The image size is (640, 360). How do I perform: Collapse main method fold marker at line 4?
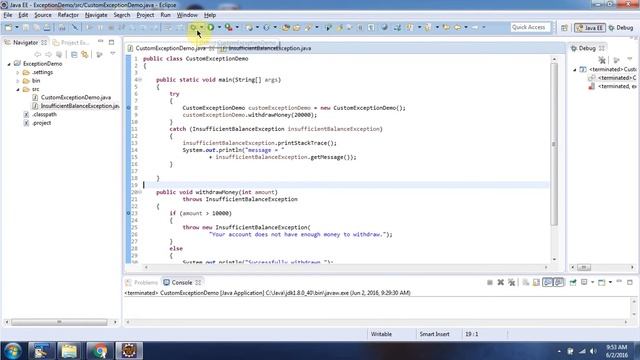click(x=139, y=80)
